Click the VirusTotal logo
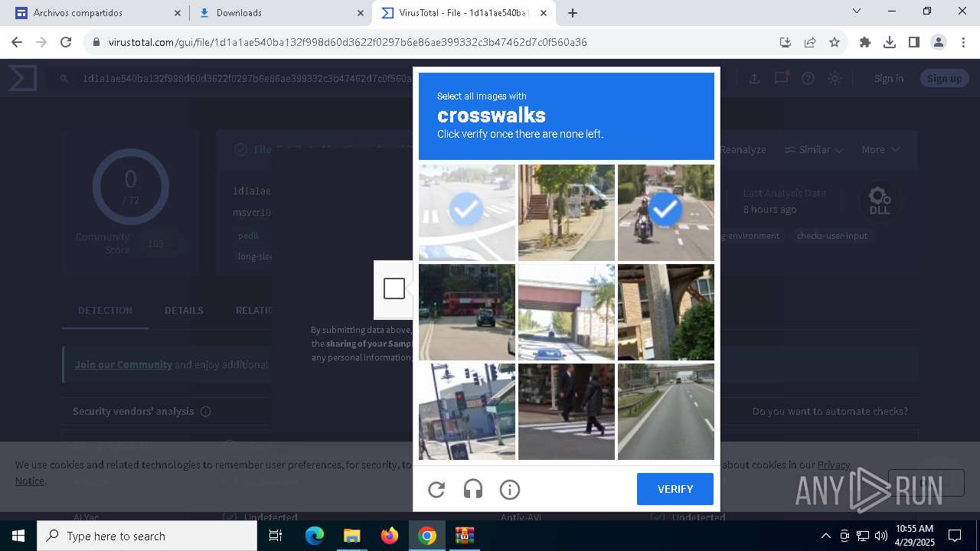The height and width of the screenshot is (551, 980). (x=23, y=78)
